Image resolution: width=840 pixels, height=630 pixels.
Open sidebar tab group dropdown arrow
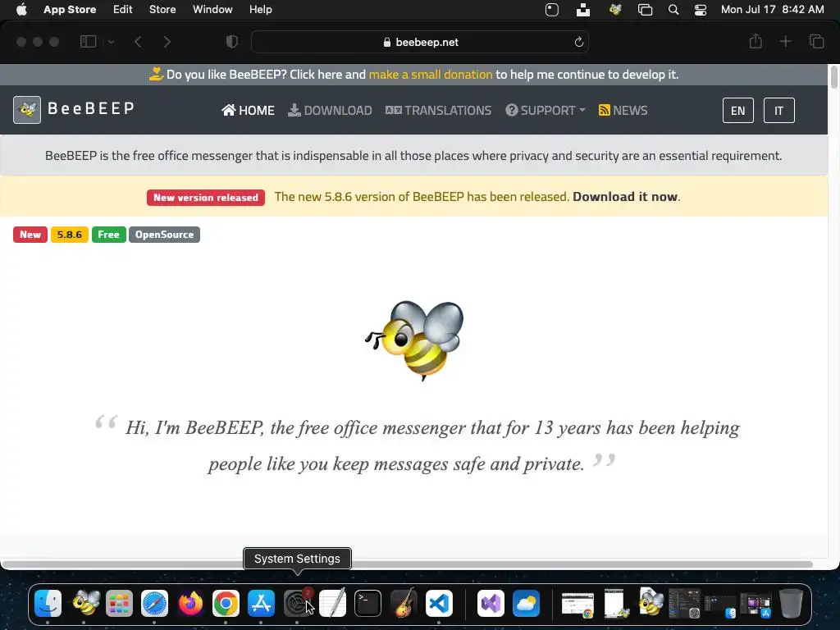pos(112,42)
